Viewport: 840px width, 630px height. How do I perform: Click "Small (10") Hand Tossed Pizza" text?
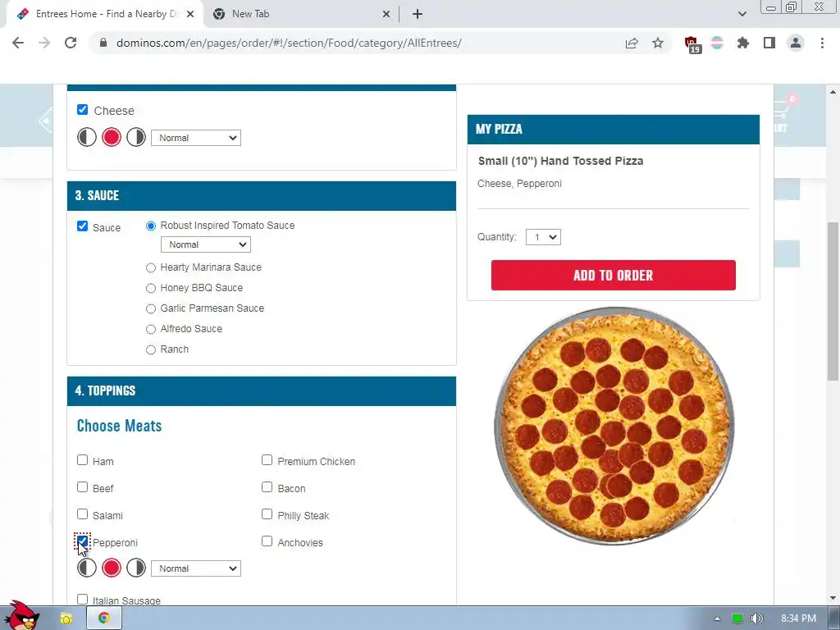pos(560,161)
